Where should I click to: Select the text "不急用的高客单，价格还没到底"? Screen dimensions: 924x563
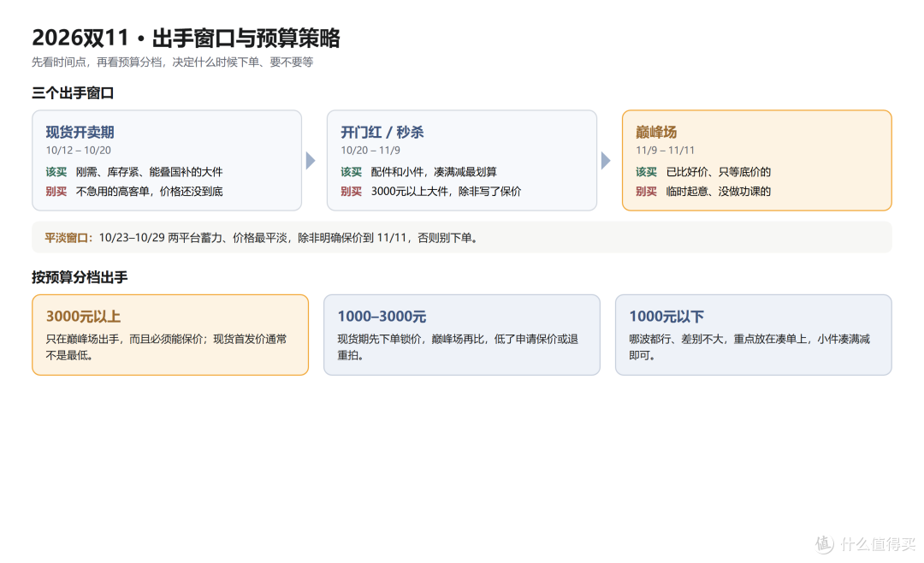pyautogui.click(x=149, y=191)
